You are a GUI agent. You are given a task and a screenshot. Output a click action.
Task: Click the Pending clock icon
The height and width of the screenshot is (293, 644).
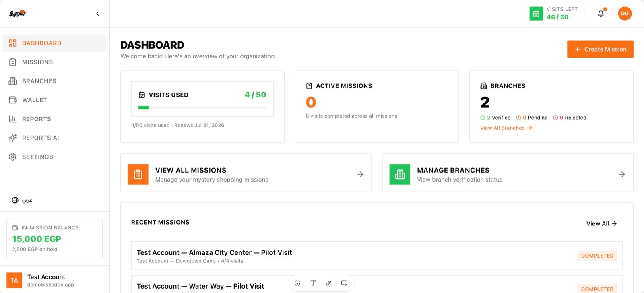518,118
